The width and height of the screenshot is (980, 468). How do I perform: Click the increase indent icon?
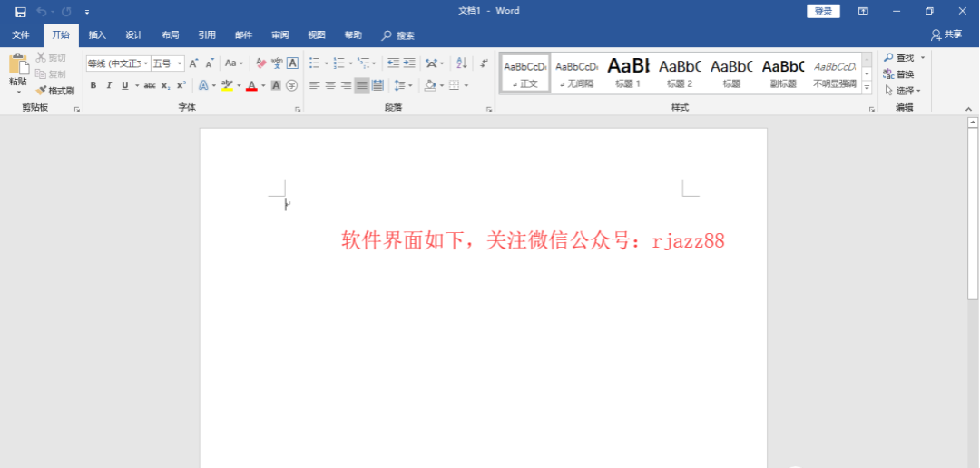point(409,63)
